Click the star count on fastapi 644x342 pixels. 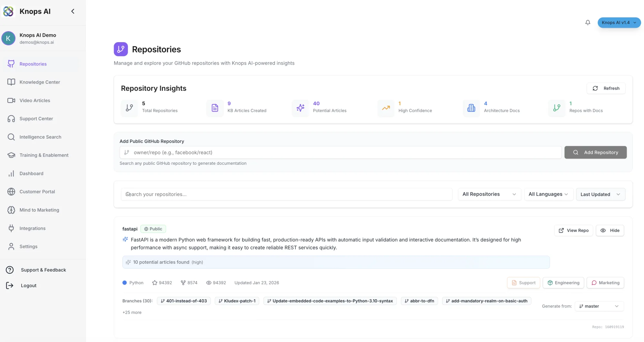[162, 283]
